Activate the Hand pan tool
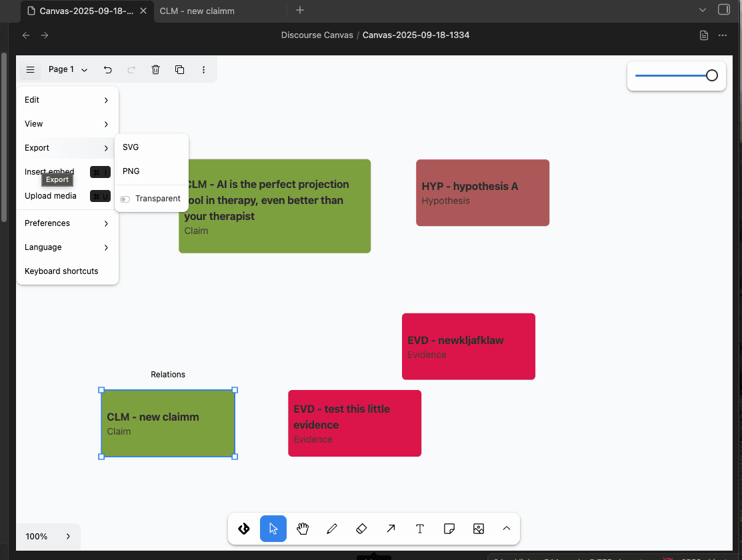 click(303, 528)
